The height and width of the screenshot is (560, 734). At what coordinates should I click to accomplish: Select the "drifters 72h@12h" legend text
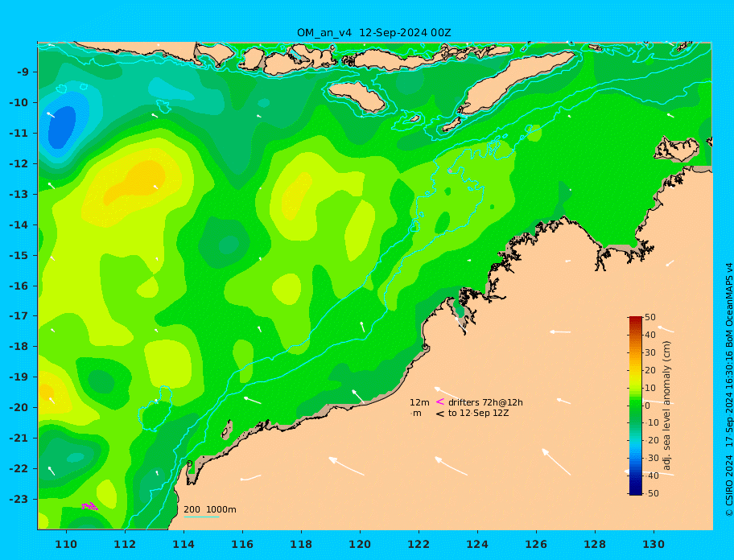point(485,402)
